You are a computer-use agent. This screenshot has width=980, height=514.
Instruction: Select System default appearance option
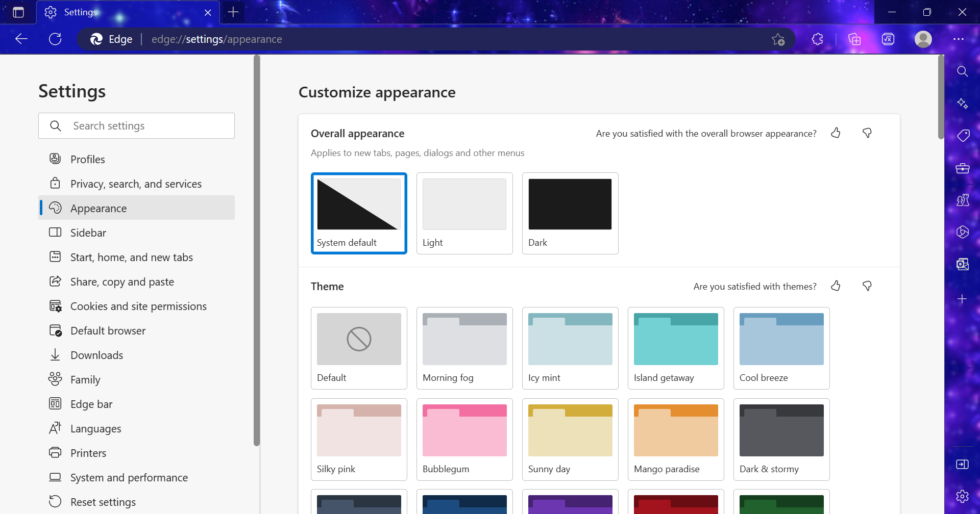pos(359,213)
